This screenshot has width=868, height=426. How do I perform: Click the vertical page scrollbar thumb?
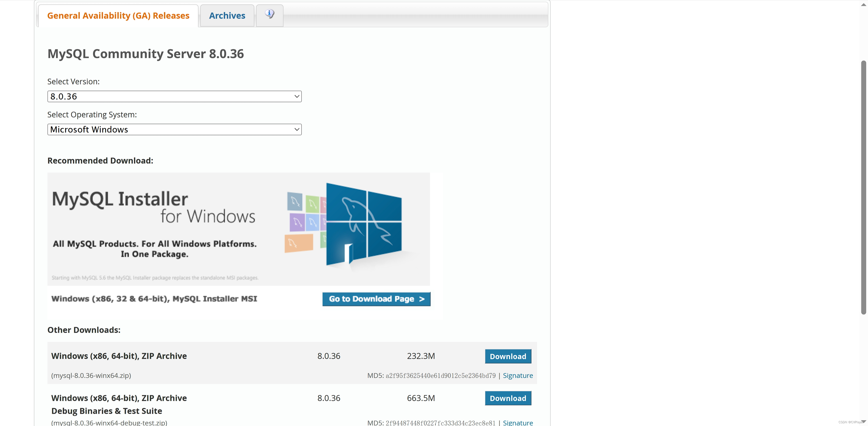tap(863, 187)
